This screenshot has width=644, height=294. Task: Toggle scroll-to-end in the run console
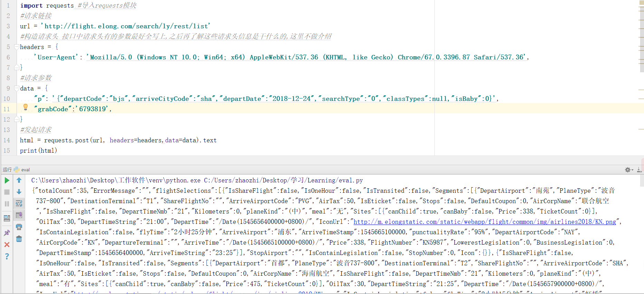(x=19, y=215)
